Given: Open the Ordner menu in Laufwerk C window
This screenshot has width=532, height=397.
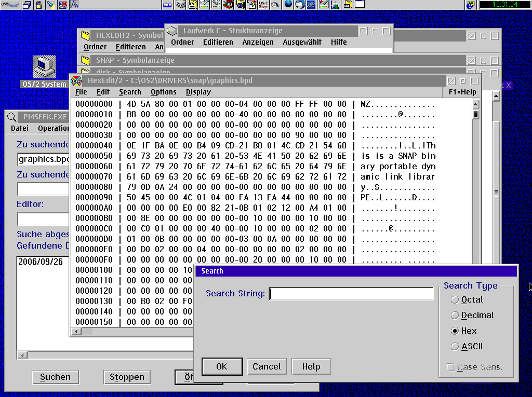Looking at the screenshot, I should (x=182, y=43).
